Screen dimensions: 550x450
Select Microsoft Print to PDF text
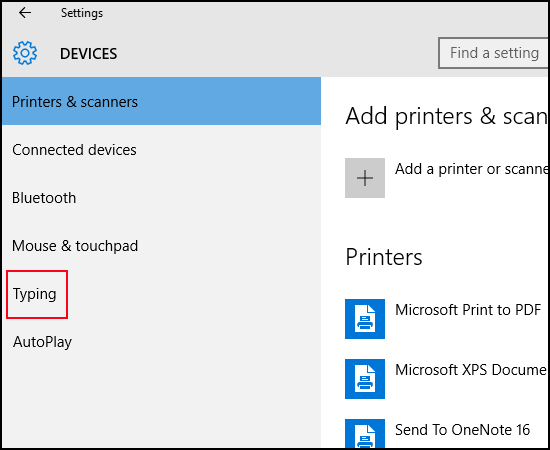pyautogui.click(x=468, y=310)
